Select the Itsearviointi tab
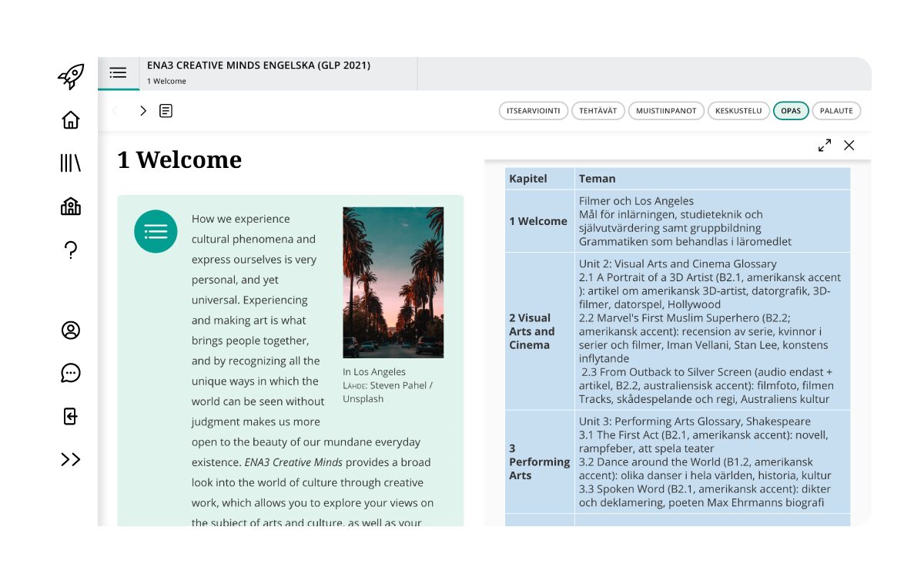The height and width of the screenshot is (584, 924). 533,111
